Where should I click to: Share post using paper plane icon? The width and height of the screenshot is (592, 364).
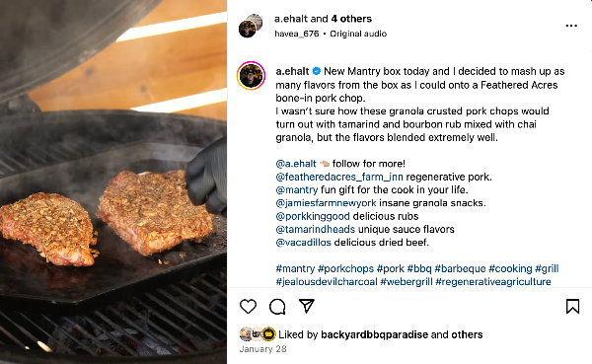[307, 306]
